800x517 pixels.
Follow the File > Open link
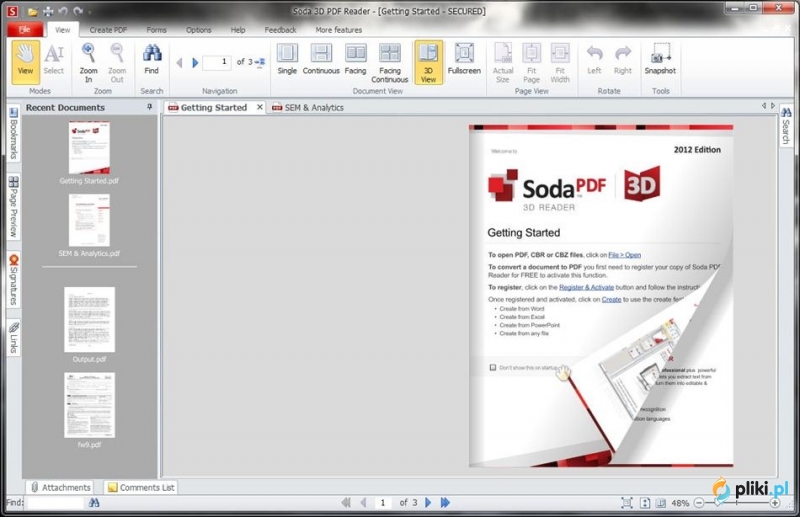pos(624,255)
